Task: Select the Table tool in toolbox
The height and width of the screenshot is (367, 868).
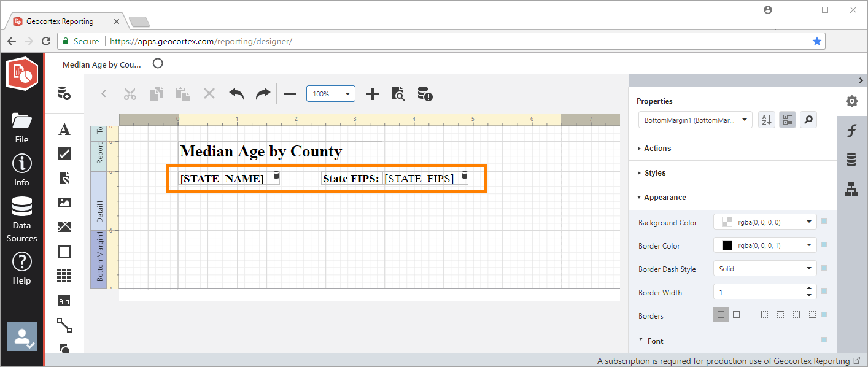Action: [64, 276]
